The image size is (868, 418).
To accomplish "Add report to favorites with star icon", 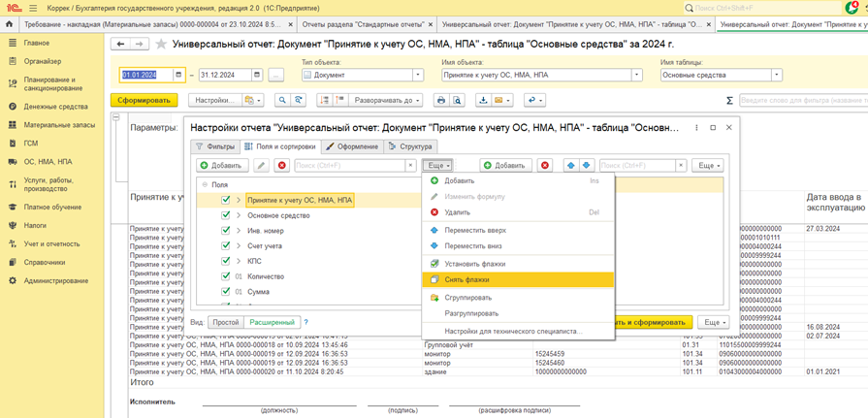I will click(161, 45).
